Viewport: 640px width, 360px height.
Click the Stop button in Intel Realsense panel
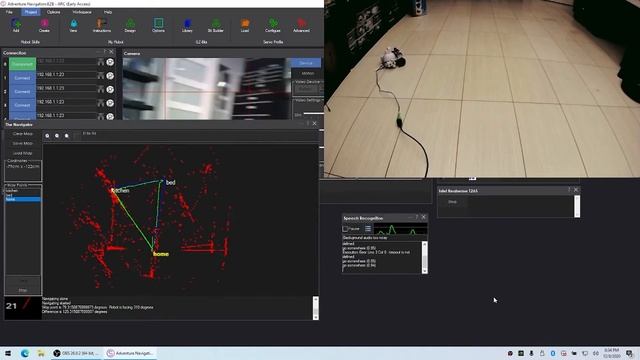pyautogui.click(x=452, y=202)
